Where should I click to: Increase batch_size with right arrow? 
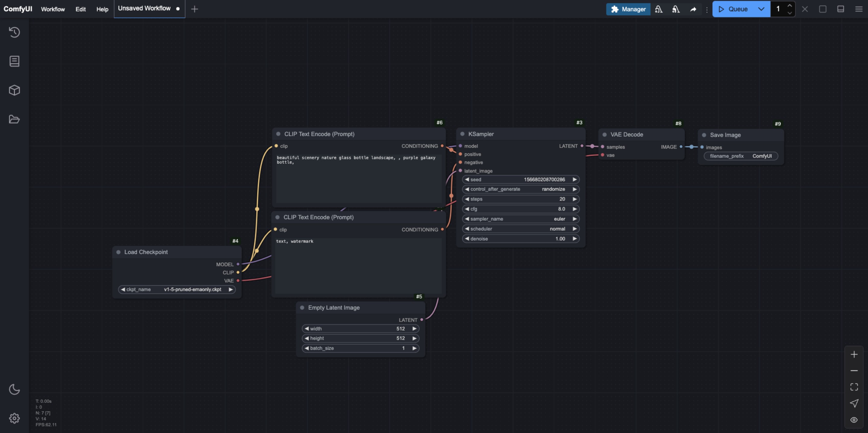[x=414, y=348]
